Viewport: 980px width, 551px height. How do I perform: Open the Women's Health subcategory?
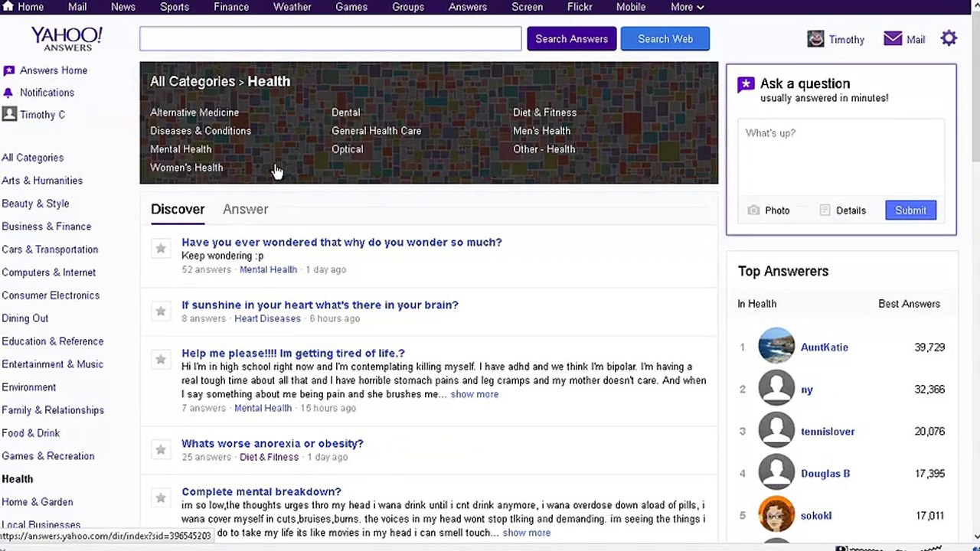point(187,168)
